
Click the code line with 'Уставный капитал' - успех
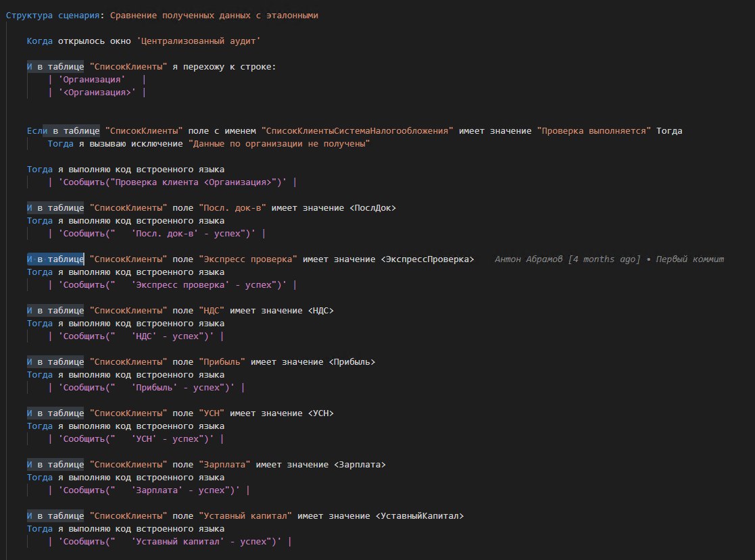170,542
